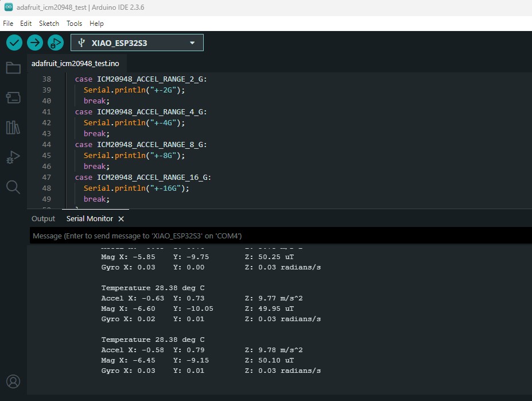Open the Tools menu

[x=74, y=24]
